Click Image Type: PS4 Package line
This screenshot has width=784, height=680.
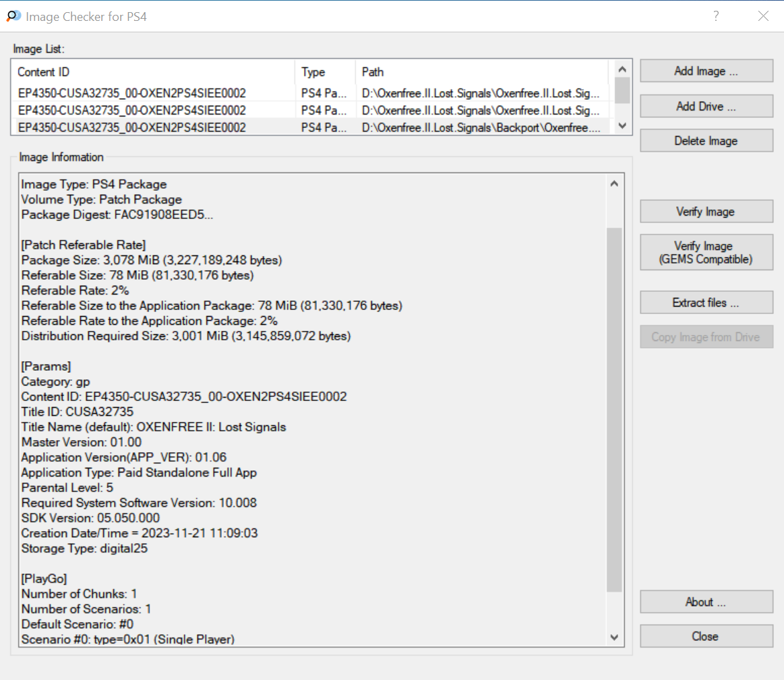click(94, 185)
